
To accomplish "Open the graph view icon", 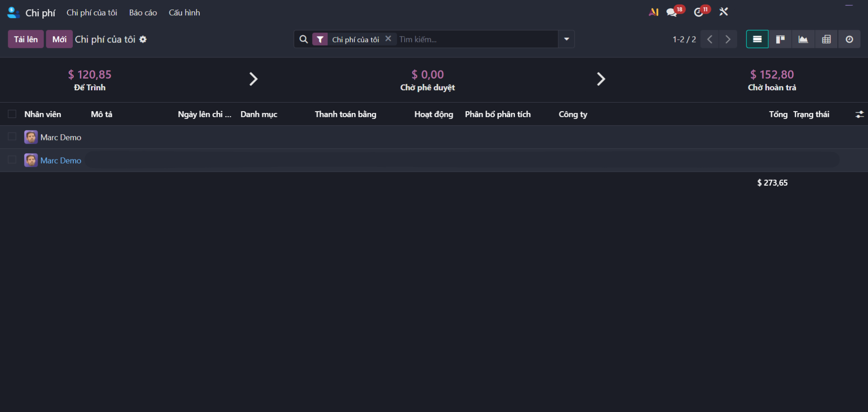I will (x=803, y=39).
